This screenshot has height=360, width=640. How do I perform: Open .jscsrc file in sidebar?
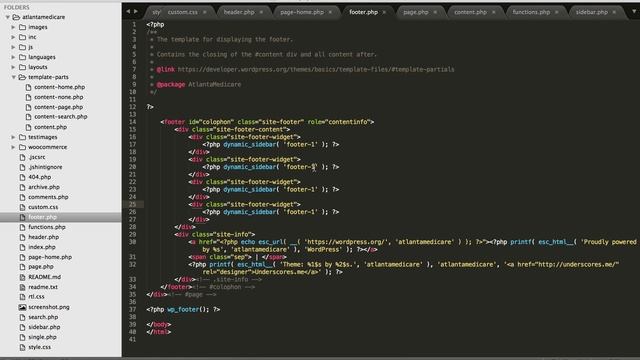click(37, 157)
